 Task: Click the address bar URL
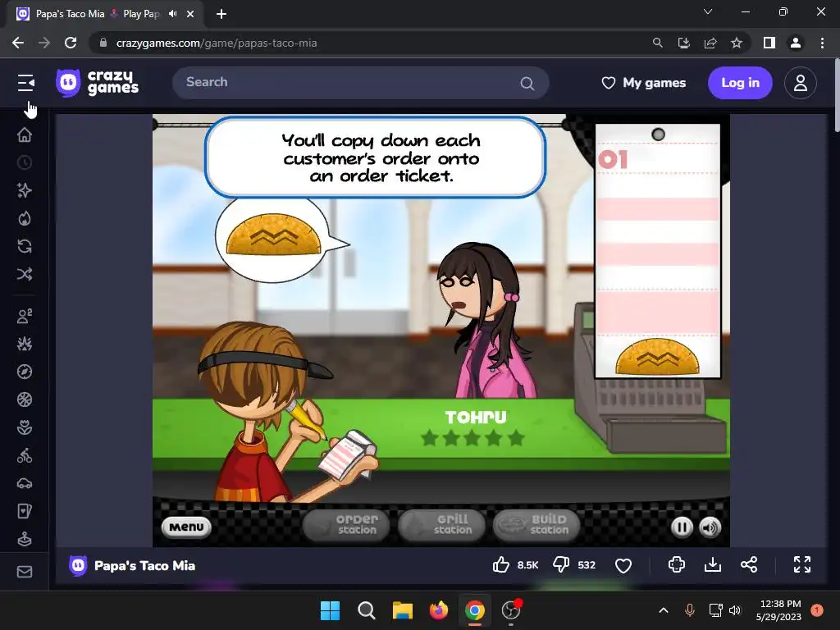coord(217,43)
